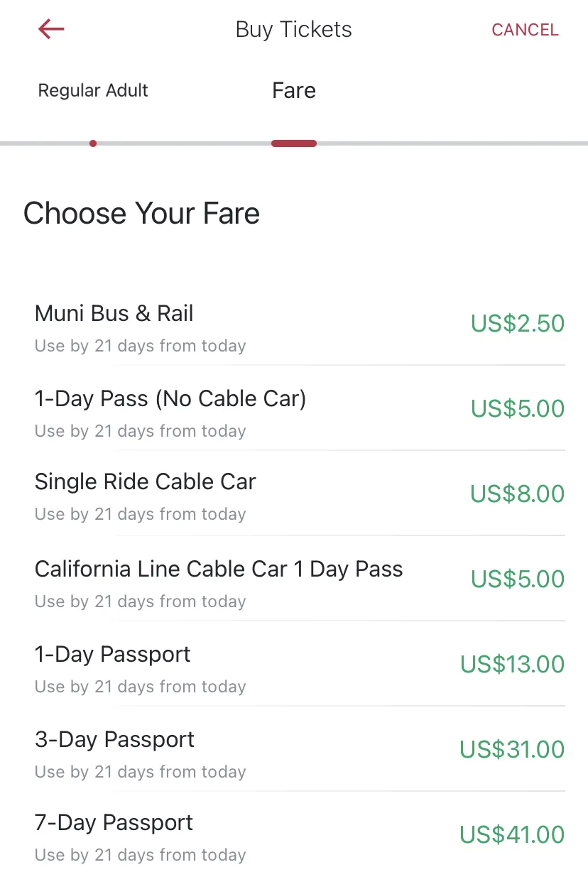This screenshot has width=588, height=872.
Task: Go back to the Regular Adult step
Action: point(93,91)
